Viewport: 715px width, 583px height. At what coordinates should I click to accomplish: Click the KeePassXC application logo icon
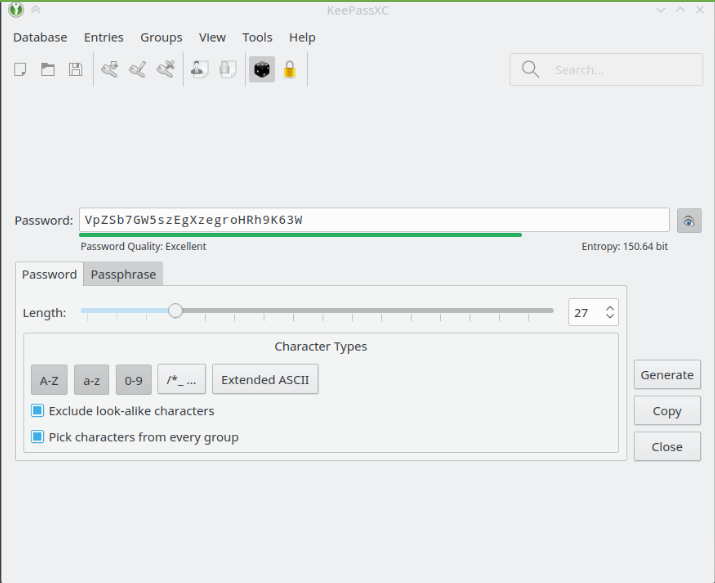coord(16,10)
